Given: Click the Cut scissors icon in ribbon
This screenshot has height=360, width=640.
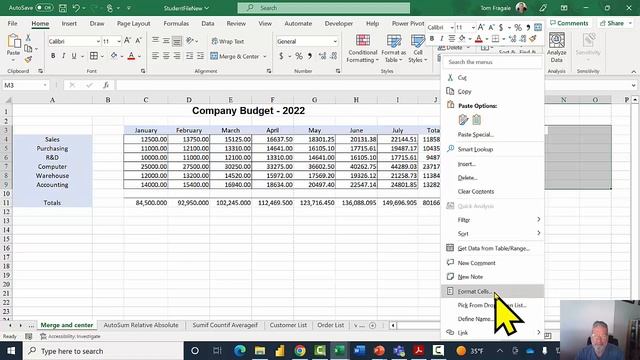Looking at the screenshot, I should coord(28,38).
